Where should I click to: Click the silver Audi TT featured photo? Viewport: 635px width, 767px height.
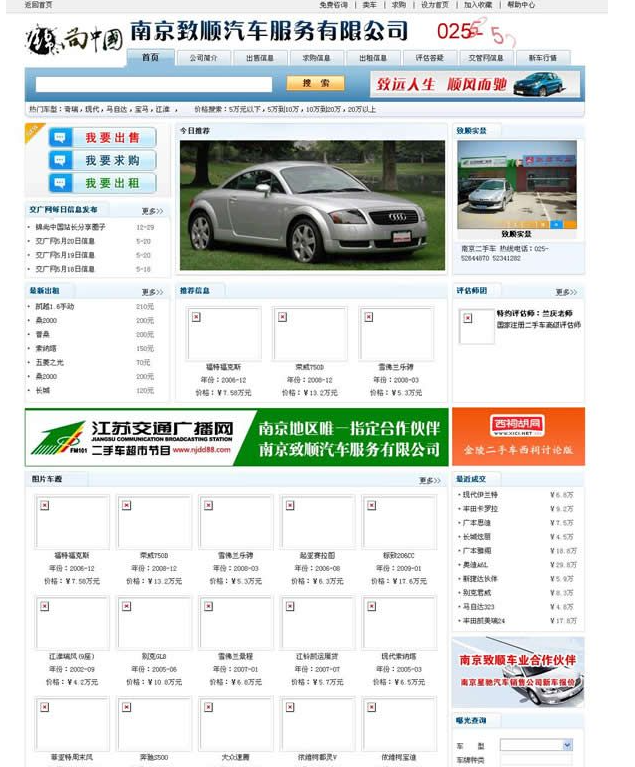pyautogui.click(x=312, y=205)
